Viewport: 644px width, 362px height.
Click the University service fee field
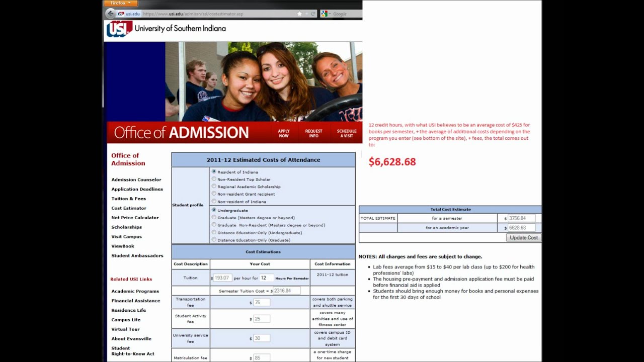pos(262,338)
